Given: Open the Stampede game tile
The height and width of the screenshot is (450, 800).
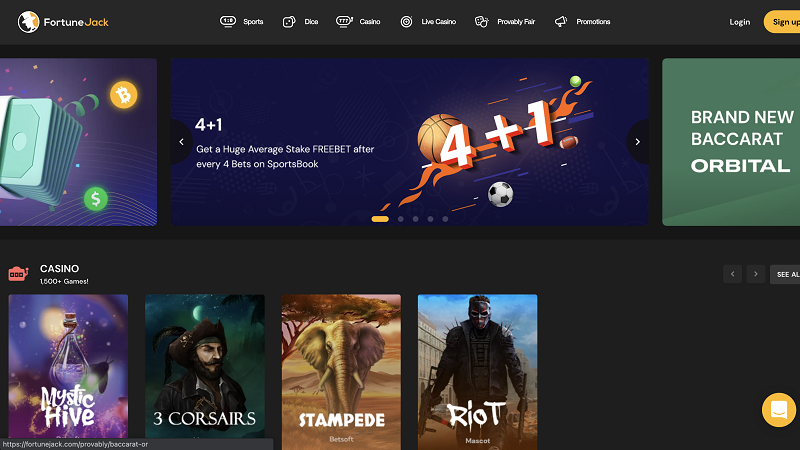Looking at the screenshot, I should tap(341, 370).
